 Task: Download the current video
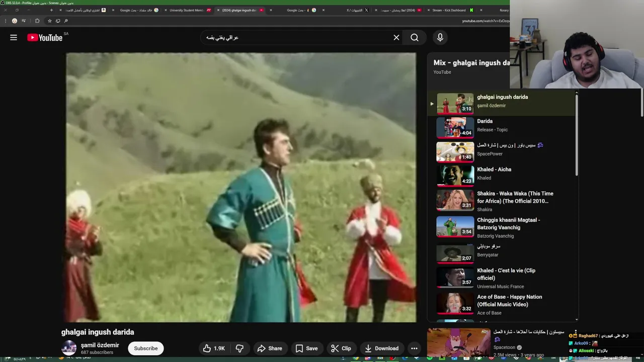click(381, 348)
